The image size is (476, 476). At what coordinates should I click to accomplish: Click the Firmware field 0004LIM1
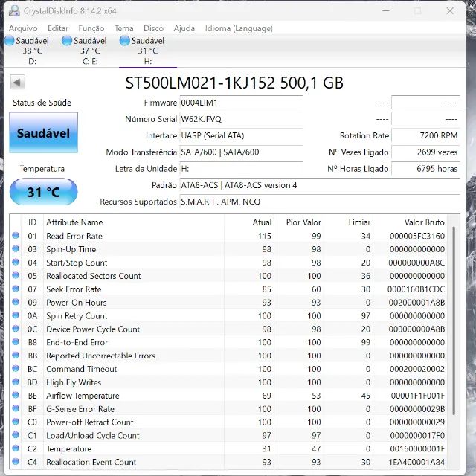[x=241, y=103]
